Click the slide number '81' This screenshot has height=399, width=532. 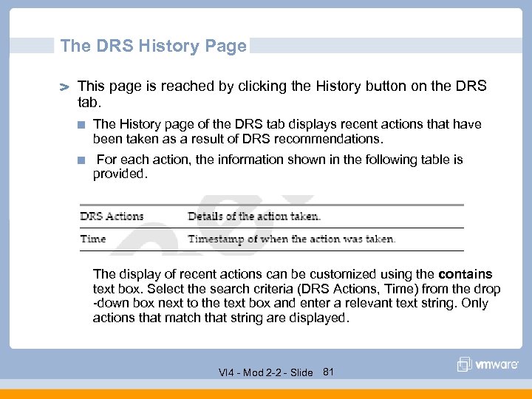pyautogui.click(x=328, y=372)
